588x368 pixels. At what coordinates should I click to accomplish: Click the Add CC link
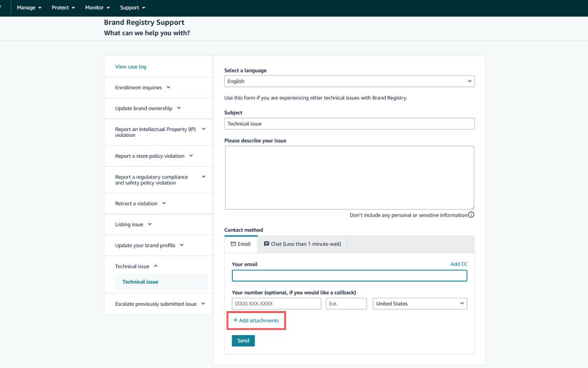(459, 264)
